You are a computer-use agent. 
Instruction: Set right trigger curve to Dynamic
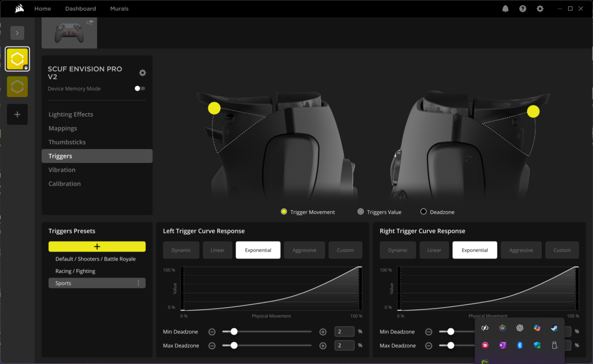(x=398, y=250)
